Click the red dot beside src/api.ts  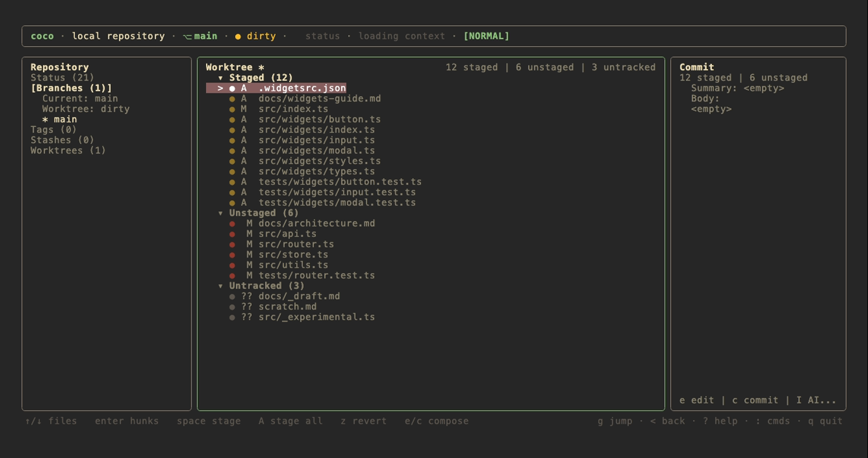tap(232, 234)
